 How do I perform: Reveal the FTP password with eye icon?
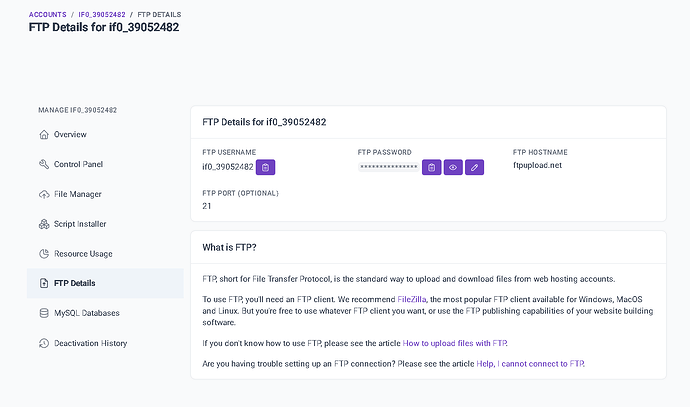[453, 167]
